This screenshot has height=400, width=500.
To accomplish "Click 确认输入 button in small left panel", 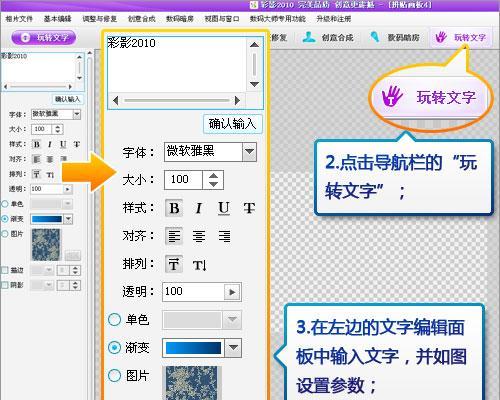I will pyautogui.click(x=67, y=99).
